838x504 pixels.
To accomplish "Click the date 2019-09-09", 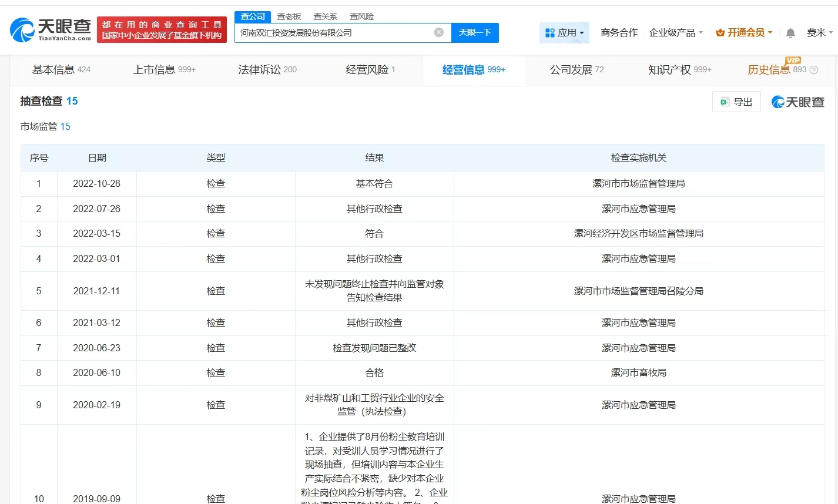I will coord(96,499).
